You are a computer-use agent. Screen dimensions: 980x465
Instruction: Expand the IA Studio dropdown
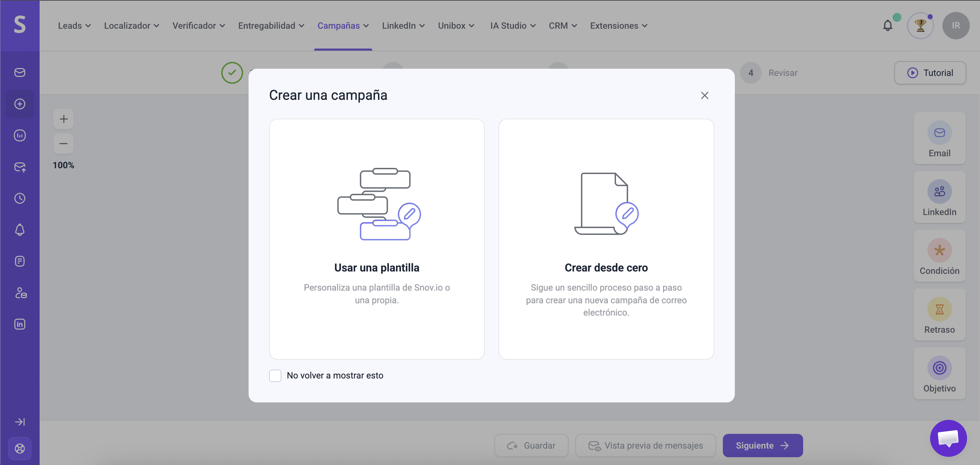[x=513, y=26]
